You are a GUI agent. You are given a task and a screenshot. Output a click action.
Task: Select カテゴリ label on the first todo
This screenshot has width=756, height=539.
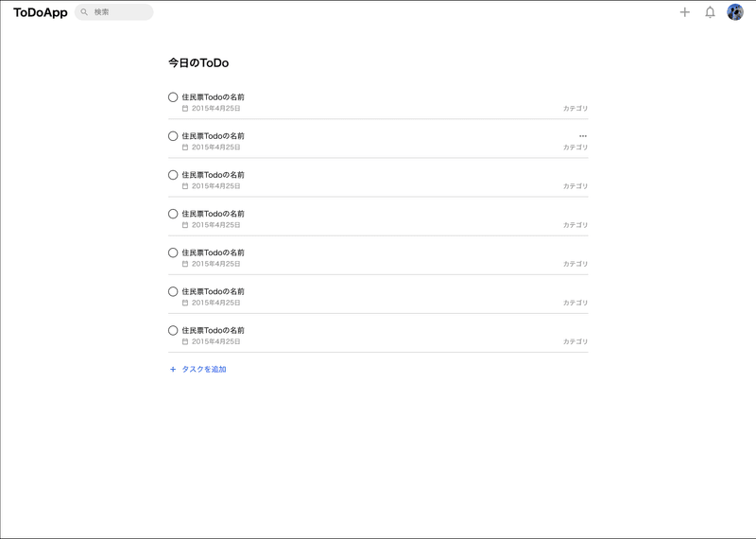[576, 109]
